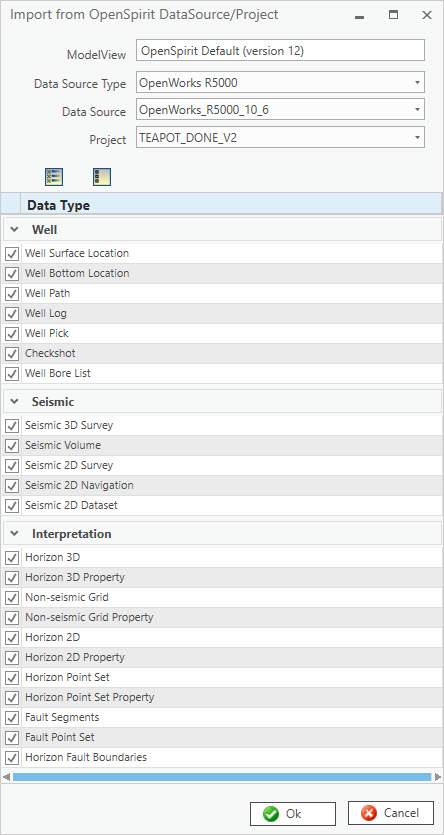444x835 pixels.
Task: Click the red Cancel button
Action: click(391, 813)
